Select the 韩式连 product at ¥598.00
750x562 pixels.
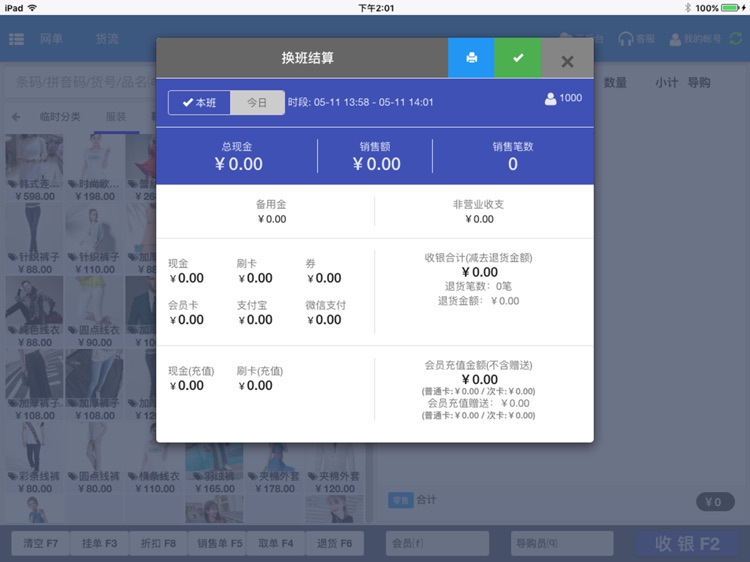(x=34, y=168)
